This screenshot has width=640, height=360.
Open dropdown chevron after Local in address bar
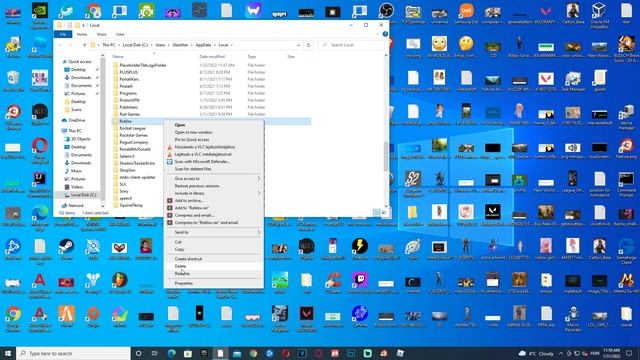[232, 45]
